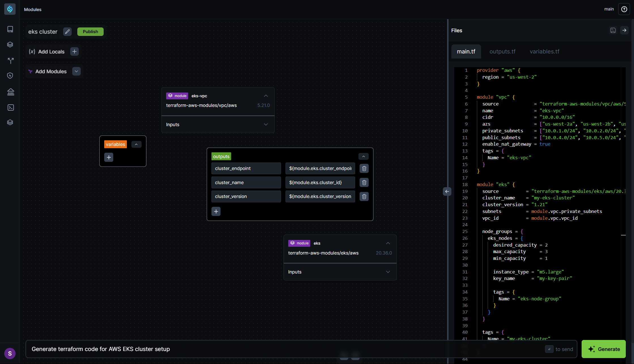Click the Generate button
The width and height of the screenshot is (634, 364).
604,349
